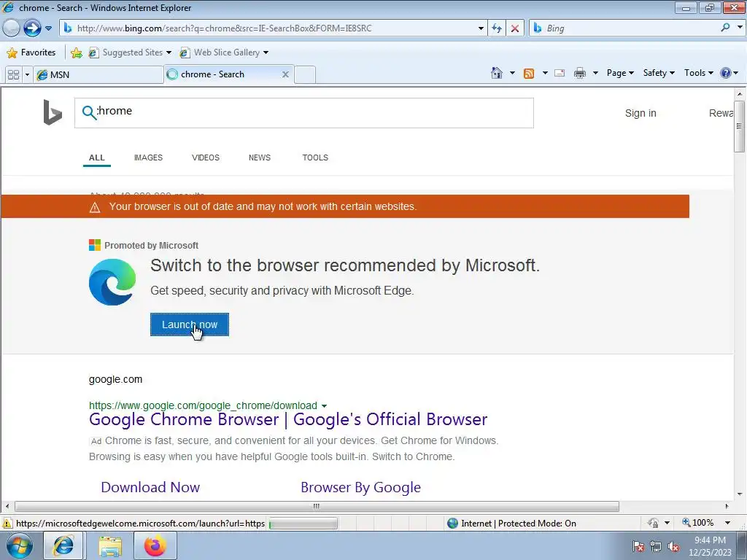Open Windows Explorer from taskbar

[110, 546]
